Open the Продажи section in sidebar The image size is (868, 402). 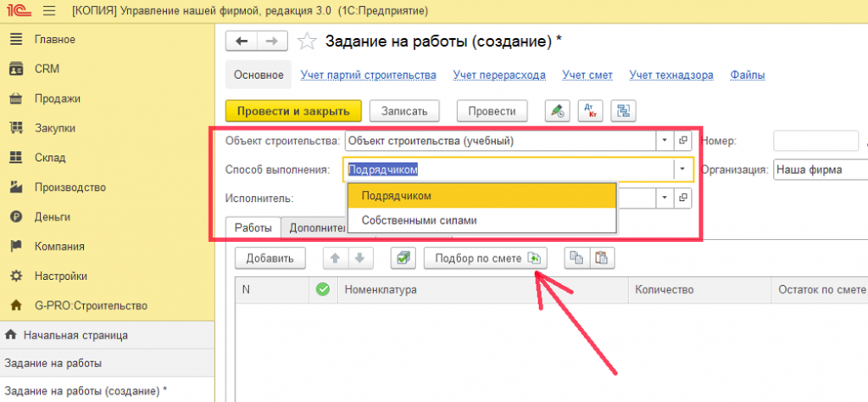[x=57, y=98]
